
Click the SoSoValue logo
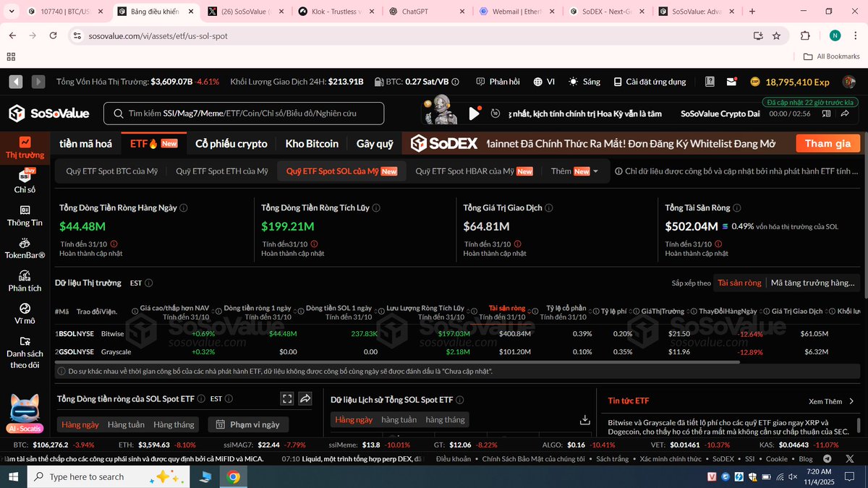point(48,114)
